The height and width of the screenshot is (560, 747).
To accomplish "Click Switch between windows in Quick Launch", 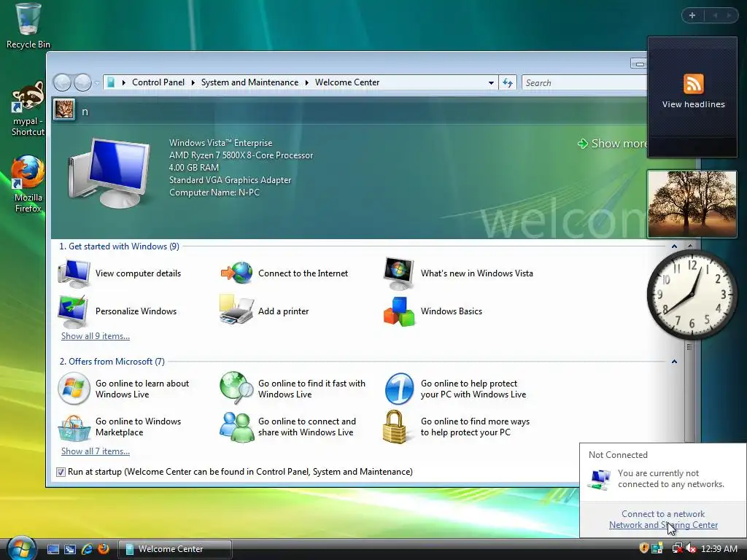I will click(70, 549).
